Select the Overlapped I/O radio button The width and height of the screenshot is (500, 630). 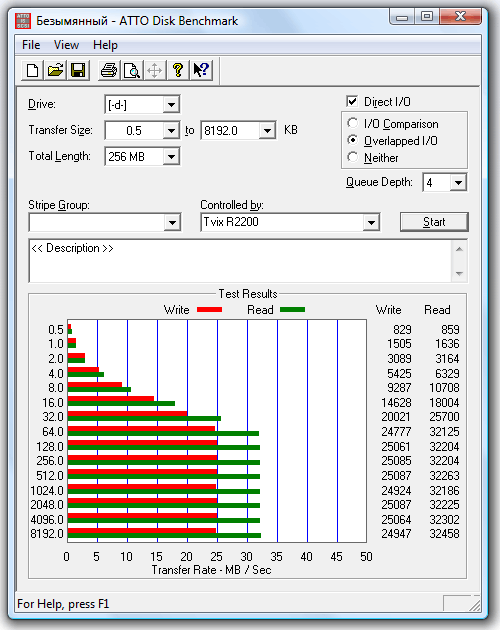click(x=352, y=140)
